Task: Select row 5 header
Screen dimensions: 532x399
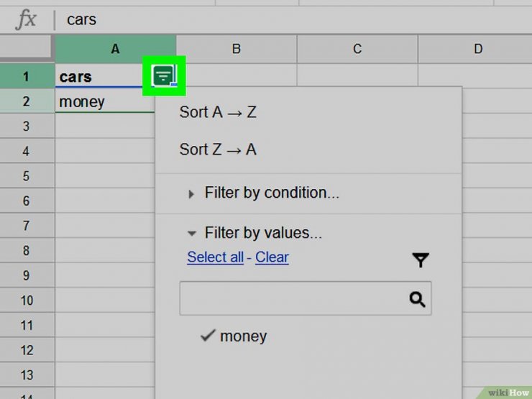Action: pyautogui.click(x=27, y=175)
